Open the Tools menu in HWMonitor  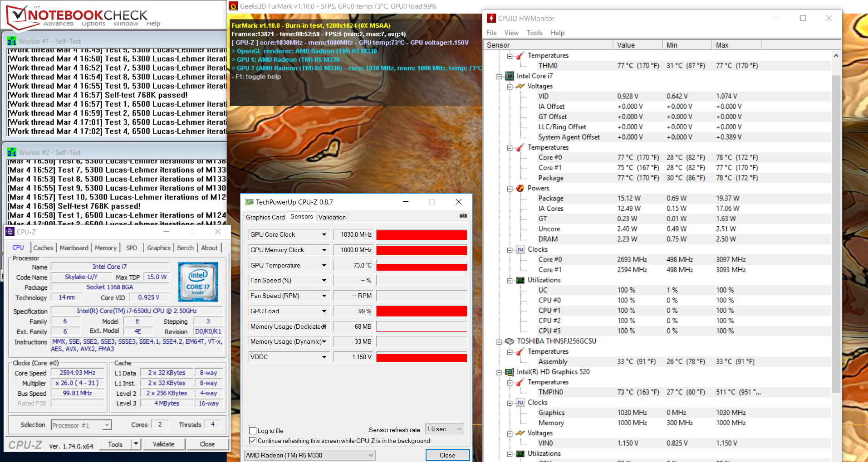click(535, 33)
